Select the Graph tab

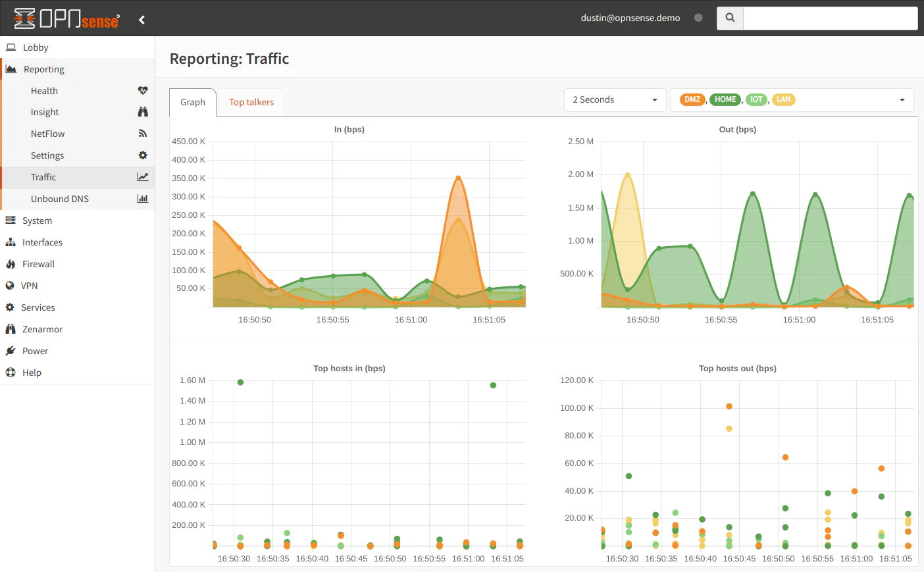(x=193, y=102)
